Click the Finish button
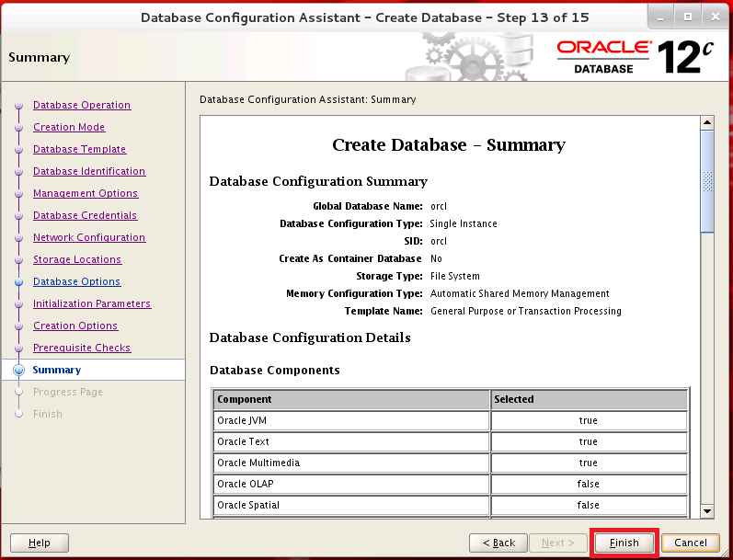Screen dimensions: 733x560 (624, 543)
